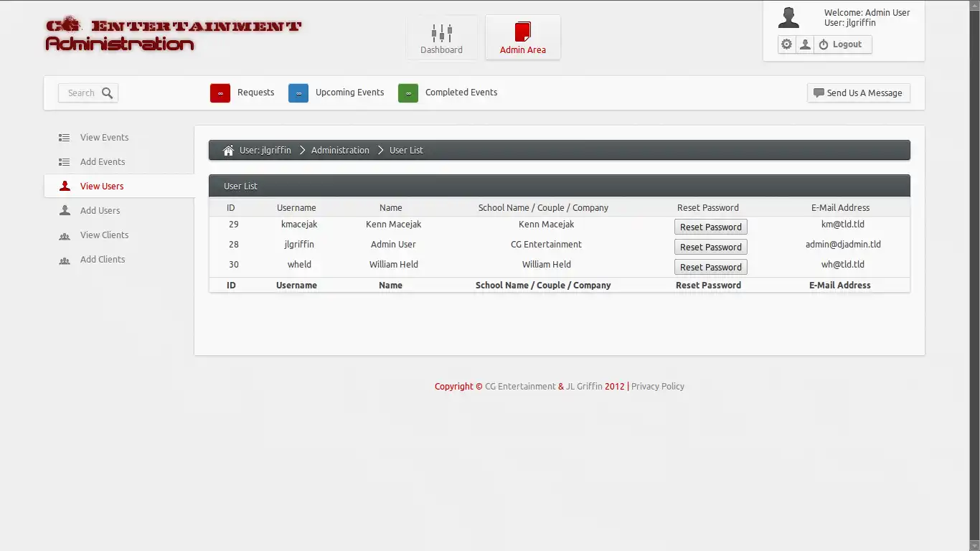Click the list icon beside Add Events
The height and width of the screenshot is (551, 980).
click(65, 162)
